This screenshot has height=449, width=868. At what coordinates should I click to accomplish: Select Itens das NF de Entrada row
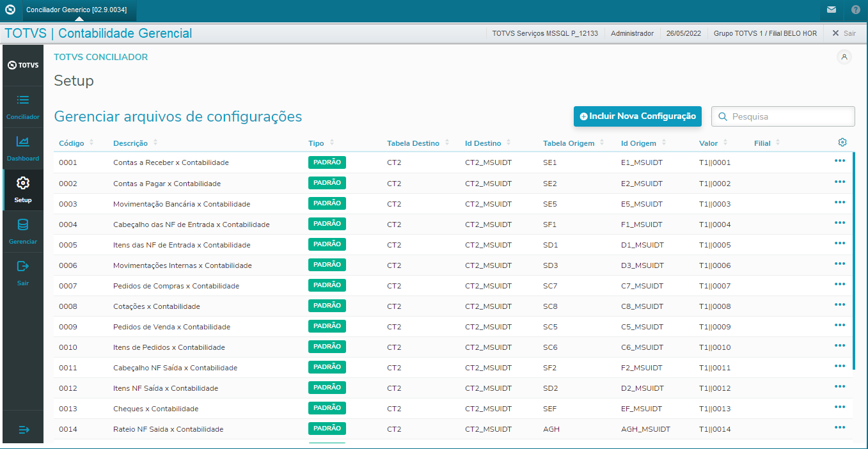click(x=453, y=244)
